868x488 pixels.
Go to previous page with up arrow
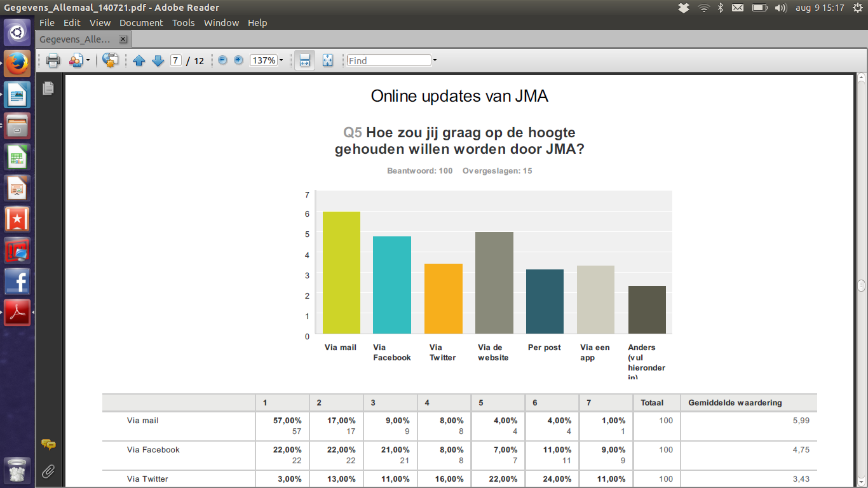[x=139, y=60]
